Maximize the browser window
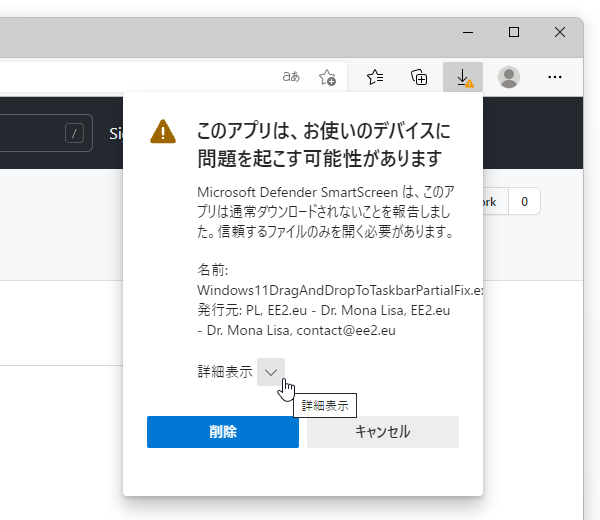The height and width of the screenshot is (520, 600). [x=514, y=32]
